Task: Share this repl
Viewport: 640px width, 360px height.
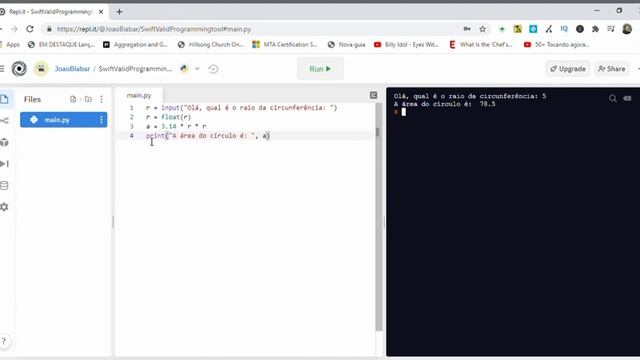Action: click(611, 69)
